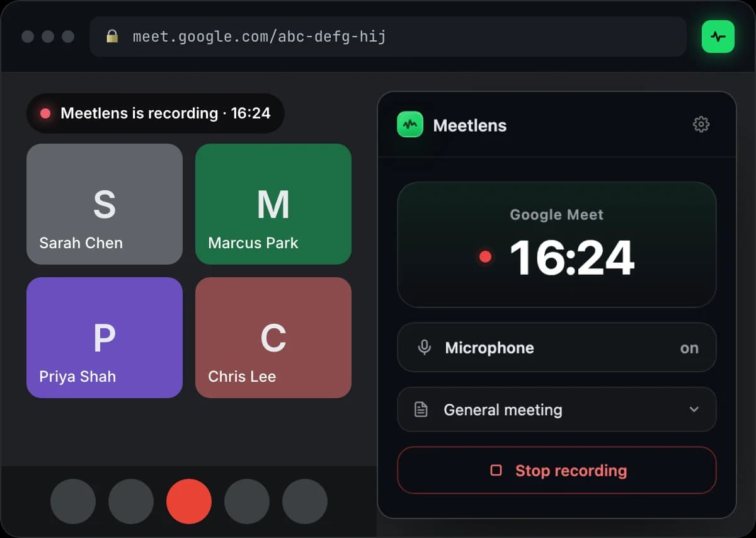Open Meetlens settings gear
This screenshot has width=756, height=538.
point(701,124)
